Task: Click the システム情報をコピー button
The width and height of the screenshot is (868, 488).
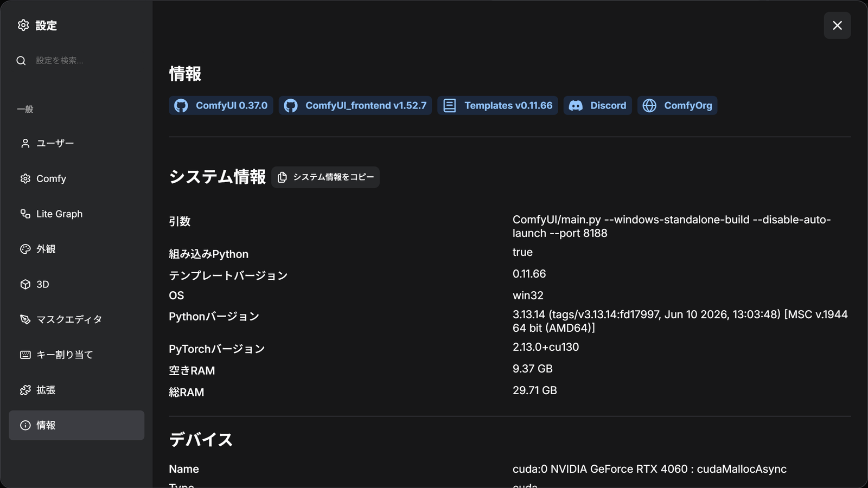Action: (325, 177)
